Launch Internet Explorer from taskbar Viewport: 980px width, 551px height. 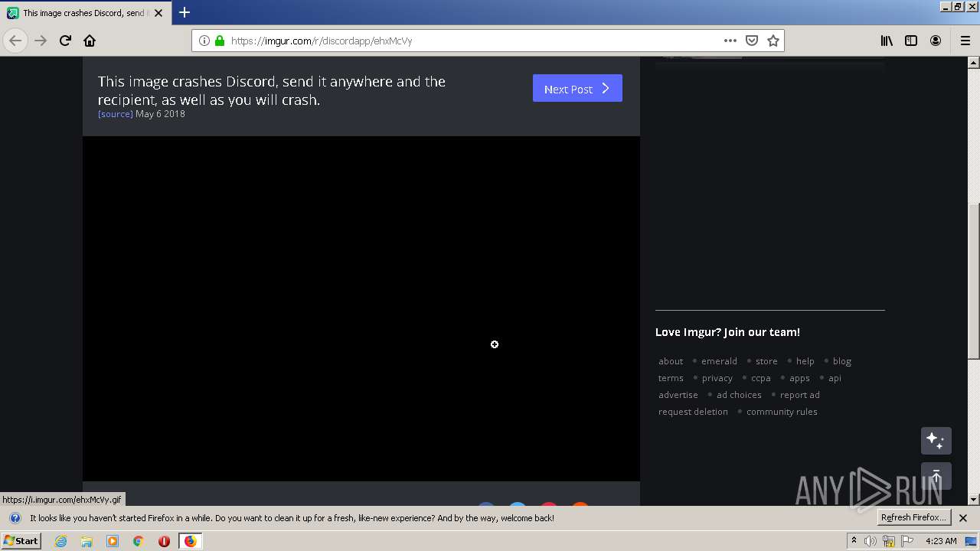point(61,541)
